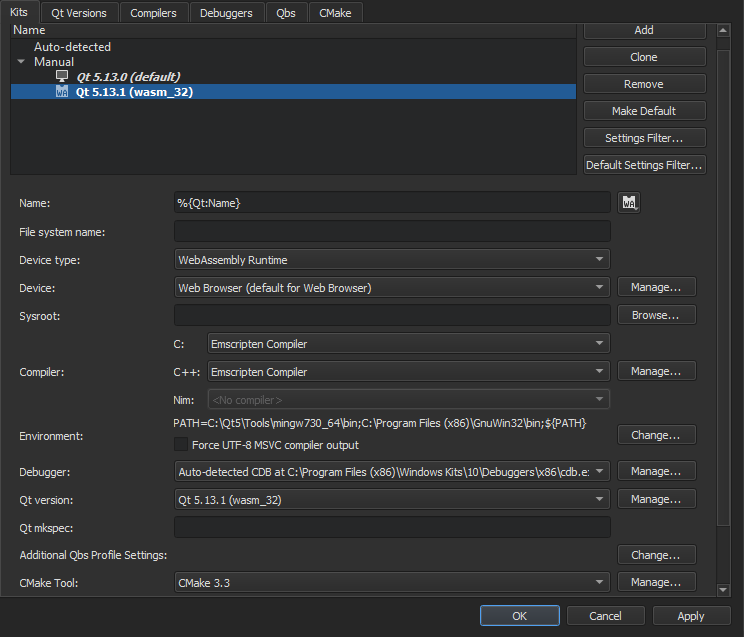Screen dimensions: 744x637
Task: Open the C compiler dropdown
Action: 409,344
